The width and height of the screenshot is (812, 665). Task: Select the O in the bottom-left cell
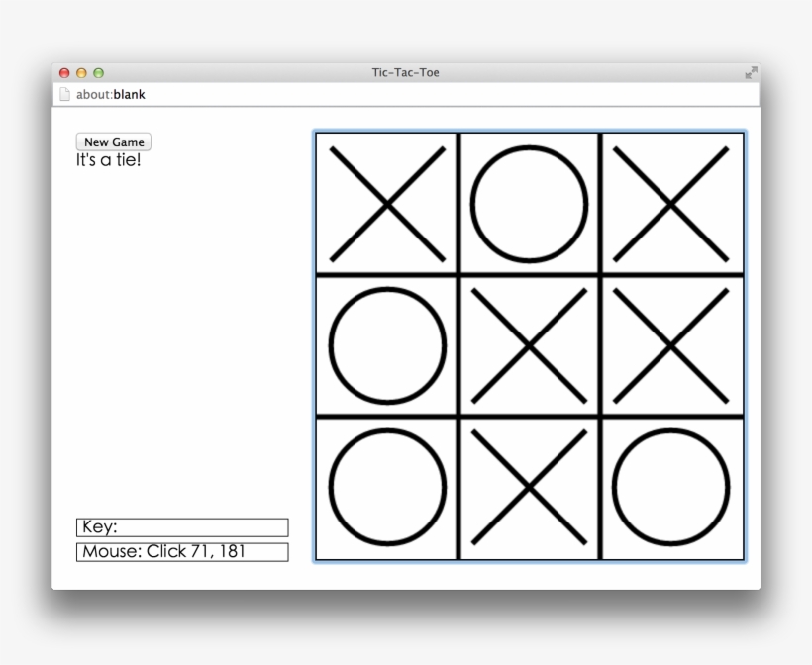pyautogui.click(x=386, y=489)
